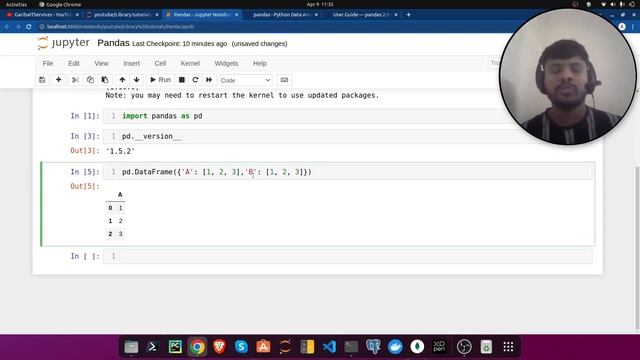
Task: Open Google Chrome dock icon
Action: click(197, 347)
